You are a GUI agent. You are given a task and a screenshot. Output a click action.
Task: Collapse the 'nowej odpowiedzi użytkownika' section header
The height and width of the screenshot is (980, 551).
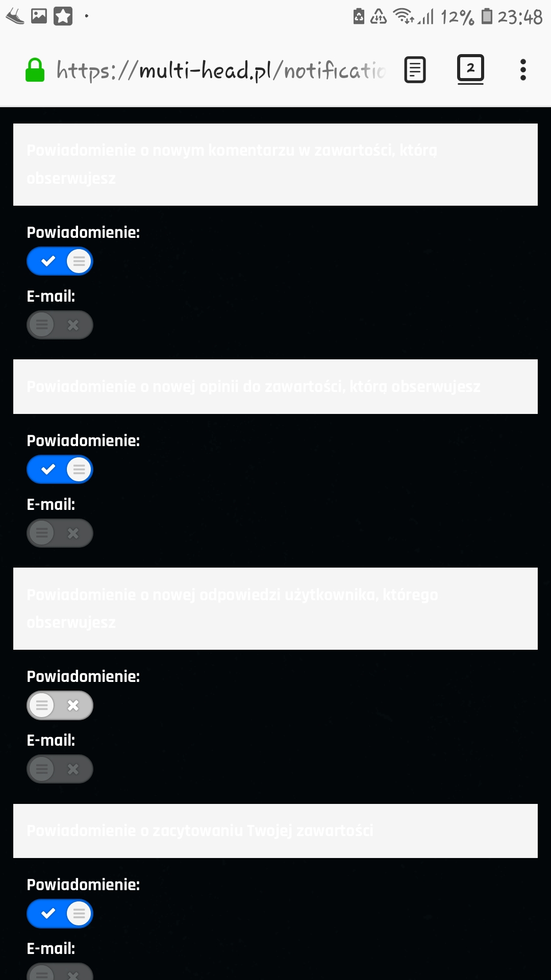pyautogui.click(x=275, y=608)
